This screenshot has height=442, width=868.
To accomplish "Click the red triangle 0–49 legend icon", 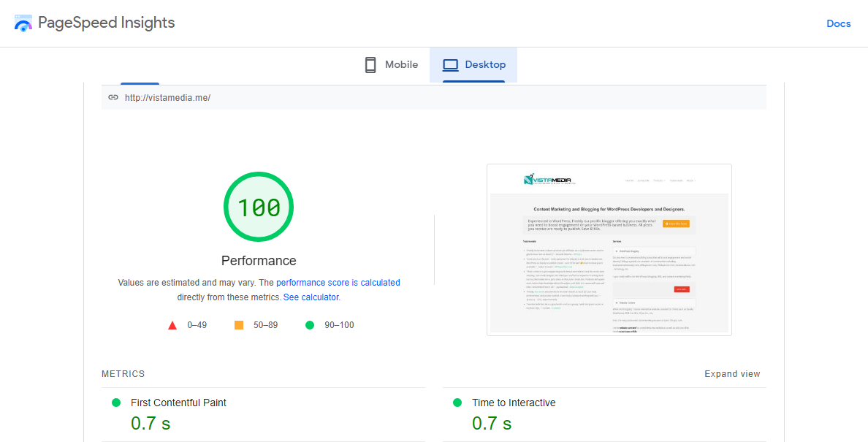I will tap(172, 325).
